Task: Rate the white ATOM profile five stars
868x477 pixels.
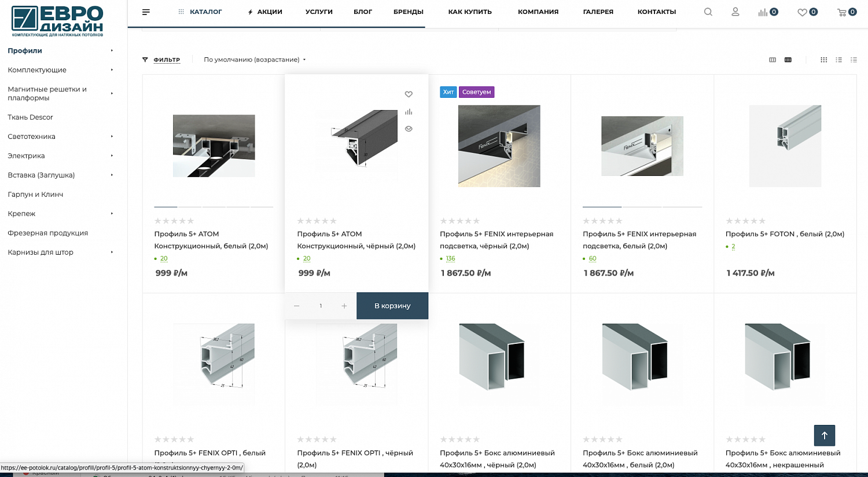Action: (191, 221)
